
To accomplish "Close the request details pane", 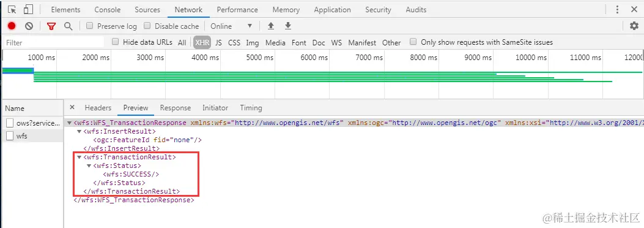I will (72, 107).
